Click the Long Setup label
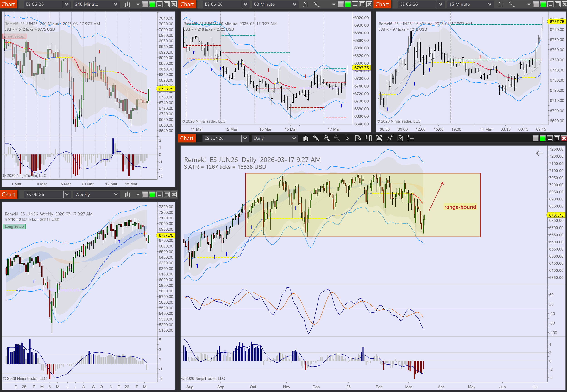The image size is (567, 392). tap(14, 226)
